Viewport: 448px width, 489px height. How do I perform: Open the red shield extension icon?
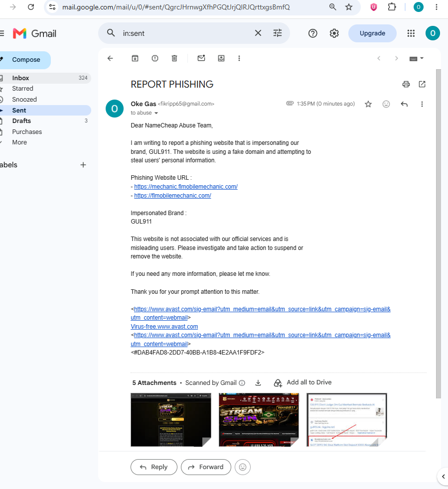coord(374,7)
